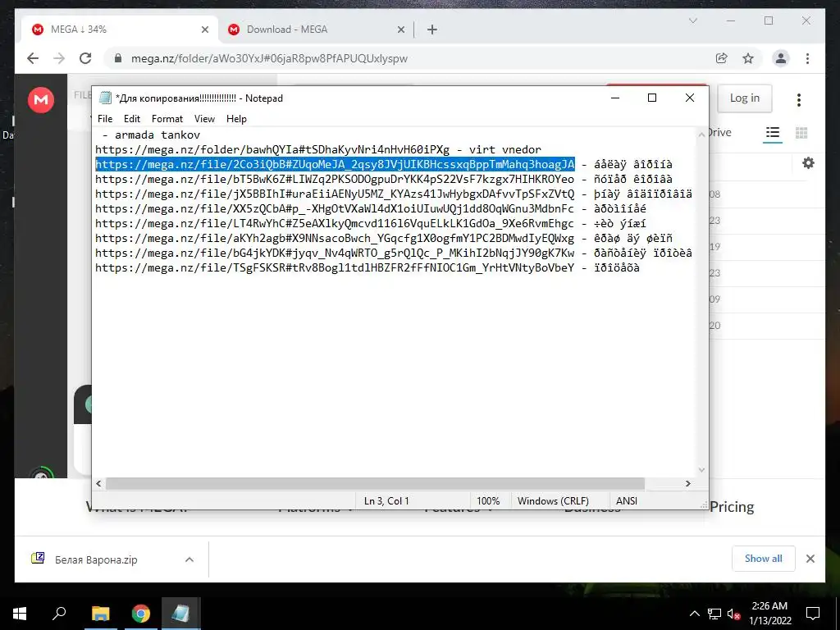Screen dimensions: 840x630
Task: Open MEGA page three-dot menu
Action: point(799,99)
